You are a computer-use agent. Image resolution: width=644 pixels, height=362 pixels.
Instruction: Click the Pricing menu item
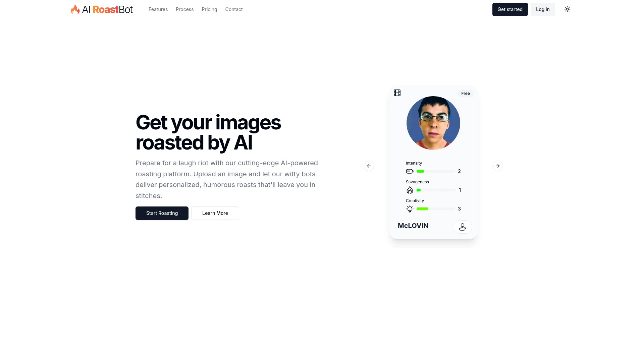tap(209, 9)
